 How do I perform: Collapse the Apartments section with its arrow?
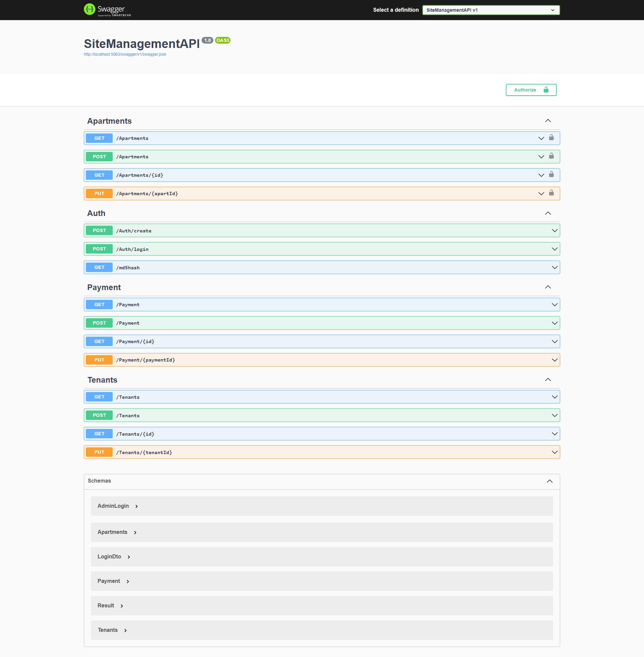point(548,121)
